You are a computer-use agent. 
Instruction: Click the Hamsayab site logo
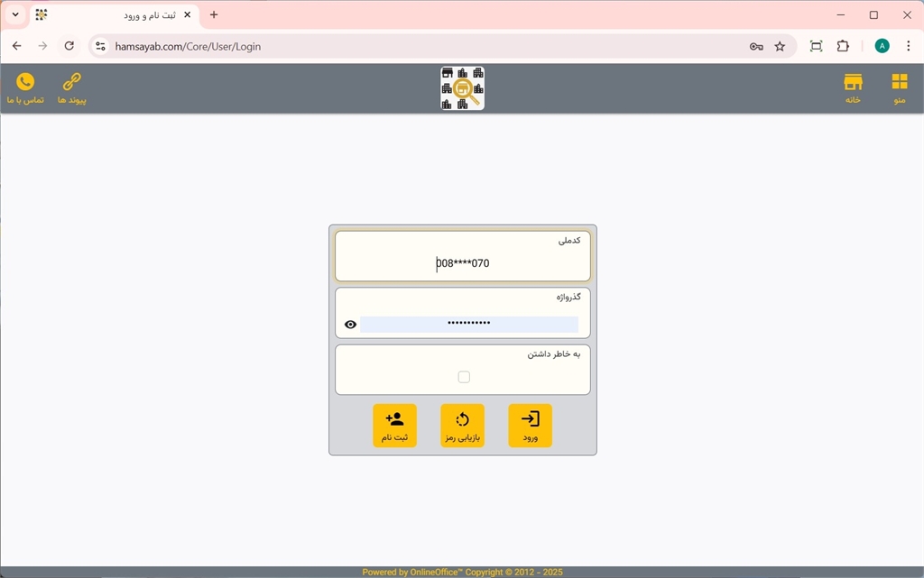coord(462,88)
